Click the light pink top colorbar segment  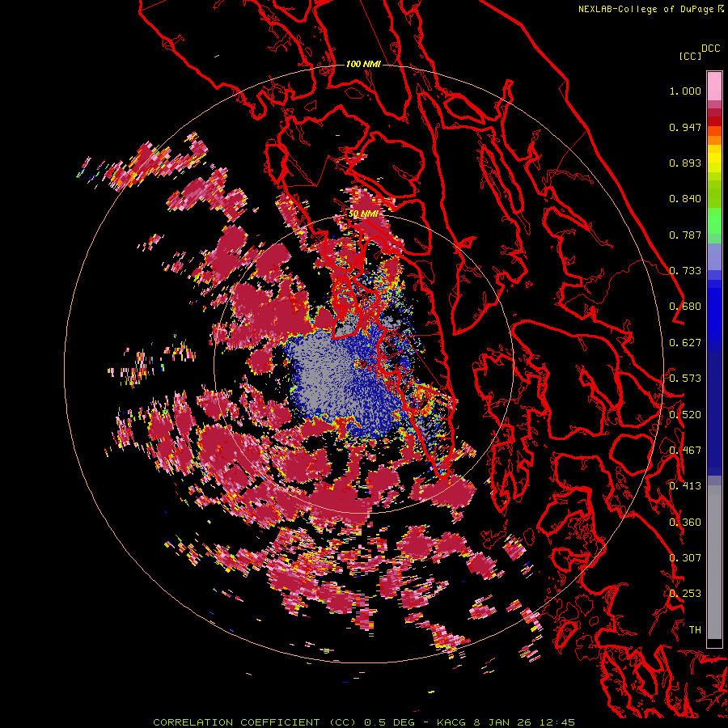pyautogui.click(x=714, y=86)
